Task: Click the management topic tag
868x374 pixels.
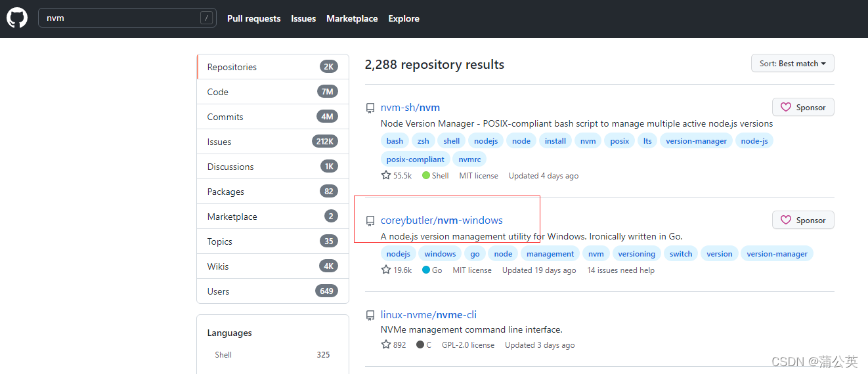Action: coord(550,254)
